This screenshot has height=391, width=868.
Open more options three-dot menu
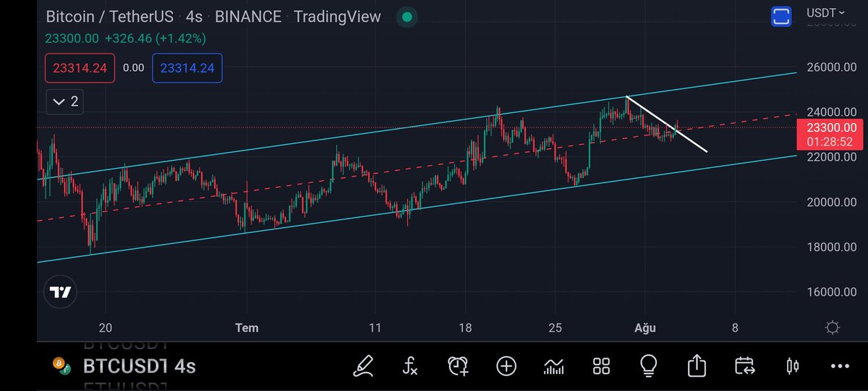tap(840, 366)
